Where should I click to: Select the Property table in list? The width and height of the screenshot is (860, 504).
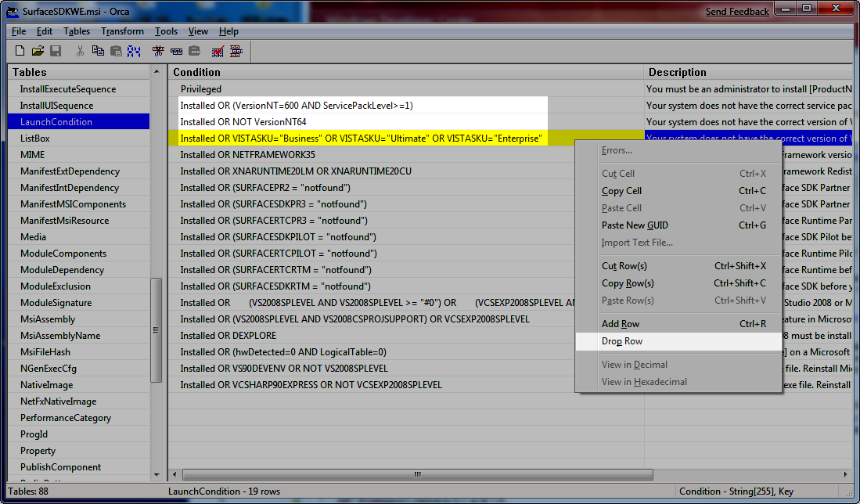tap(38, 451)
